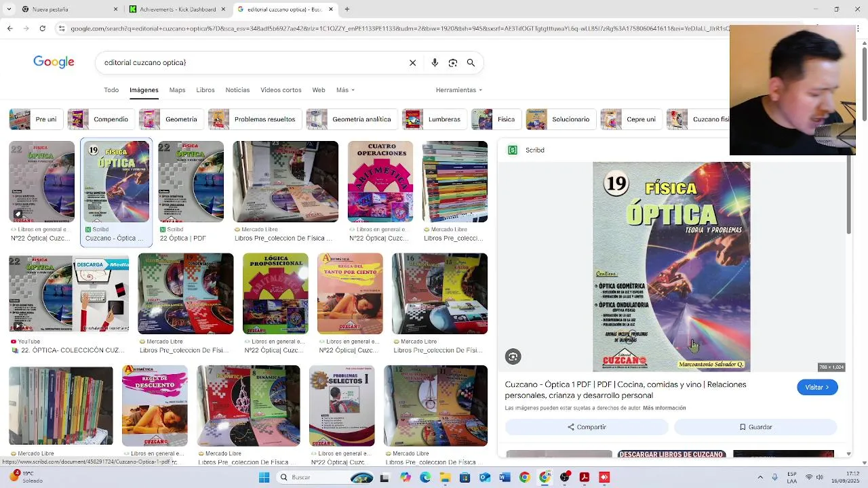Open the large Física Óptica 19 preview image
Viewport: 868px width, 488px height.
[671, 266]
